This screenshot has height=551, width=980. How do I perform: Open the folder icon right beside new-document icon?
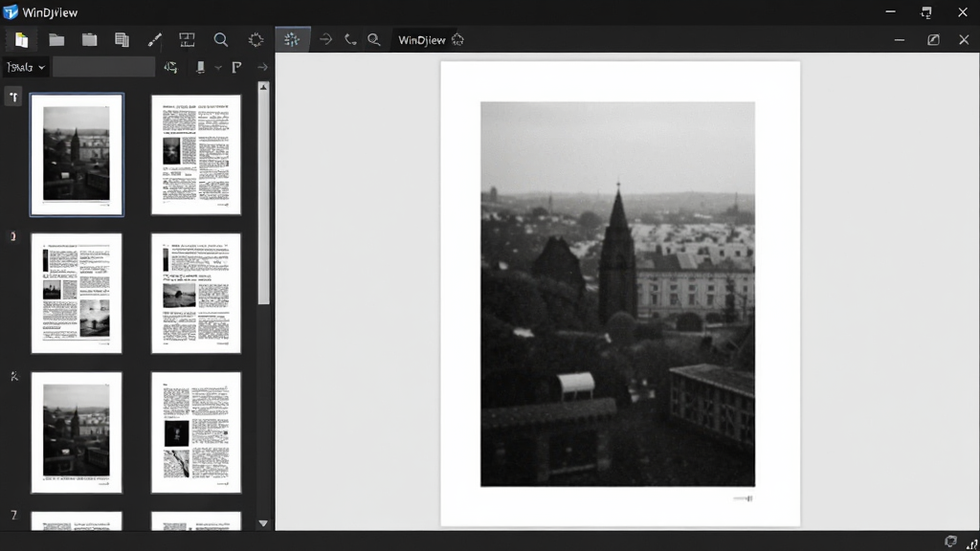click(x=56, y=40)
